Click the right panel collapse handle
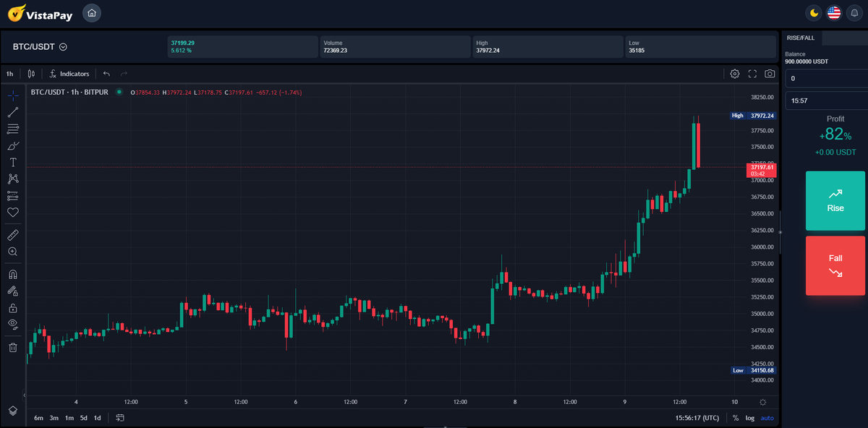868x428 pixels. click(780, 232)
